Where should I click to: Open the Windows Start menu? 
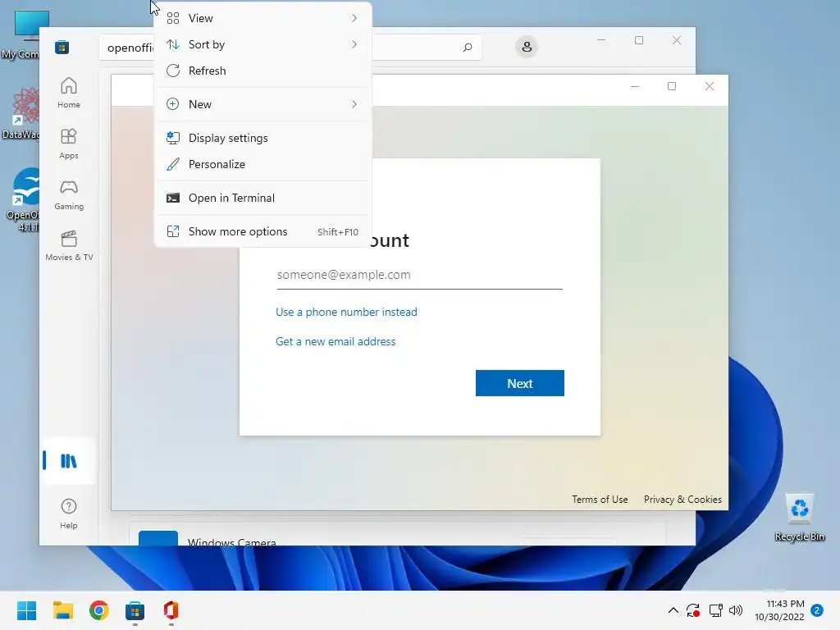tap(26, 610)
